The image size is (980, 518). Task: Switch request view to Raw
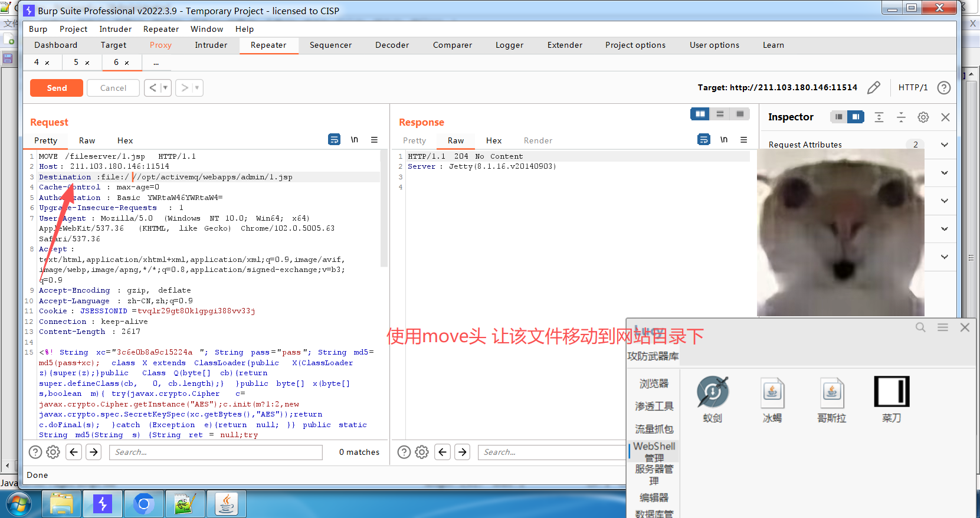87,140
